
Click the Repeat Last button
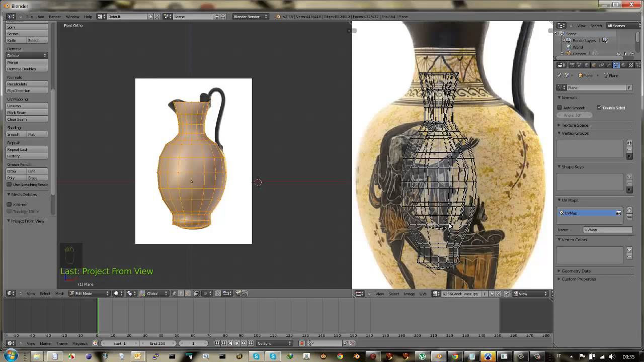pyautogui.click(x=27, y=149)
